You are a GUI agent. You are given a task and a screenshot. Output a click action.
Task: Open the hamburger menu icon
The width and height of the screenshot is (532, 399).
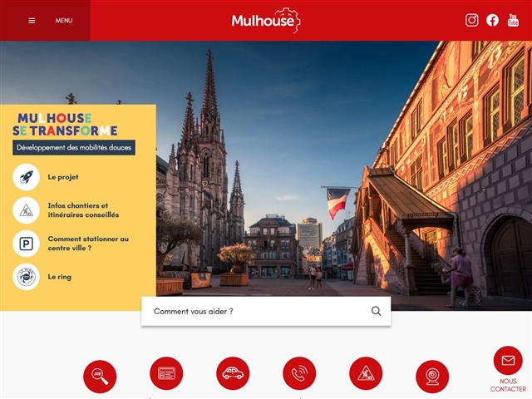32,21
